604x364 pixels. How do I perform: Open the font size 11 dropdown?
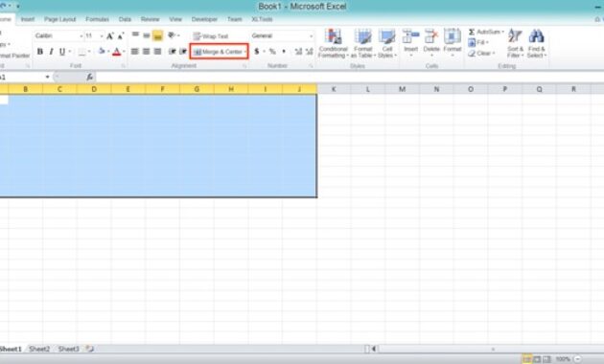tap(102, 36)
